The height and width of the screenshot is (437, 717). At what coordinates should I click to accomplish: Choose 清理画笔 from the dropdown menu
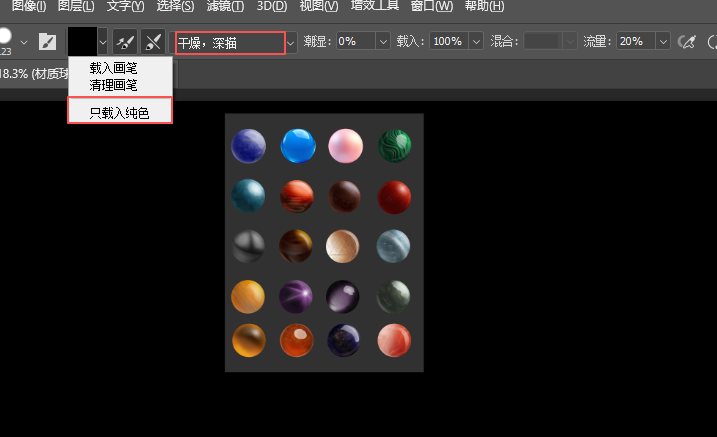point(113,85)
